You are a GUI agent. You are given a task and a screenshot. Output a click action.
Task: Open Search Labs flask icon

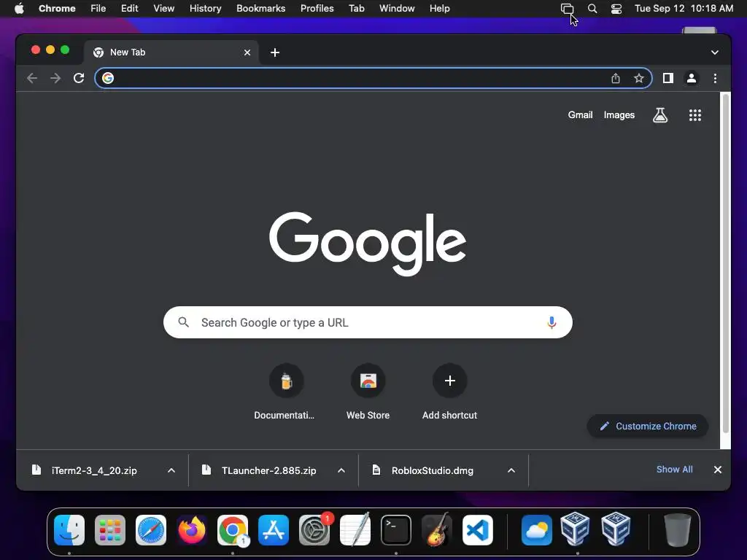click(659, 114)
